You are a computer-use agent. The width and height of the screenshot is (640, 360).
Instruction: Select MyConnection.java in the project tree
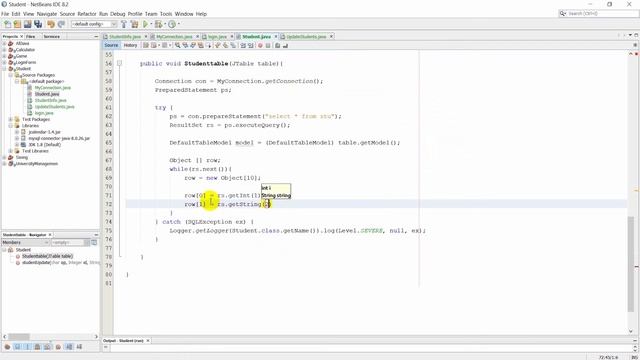(x=53, y=88)
